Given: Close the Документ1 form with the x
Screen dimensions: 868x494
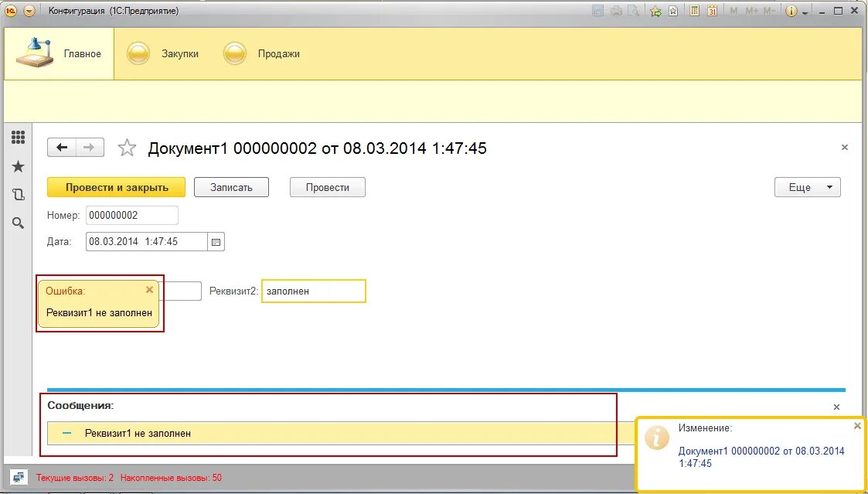Looking at the screenshot, I should [844, 148].
